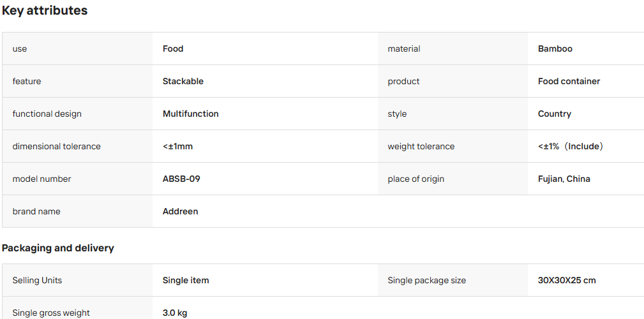Select the Food value for use
Viewport: 644px width, 319px height.
tap(173, 48)
